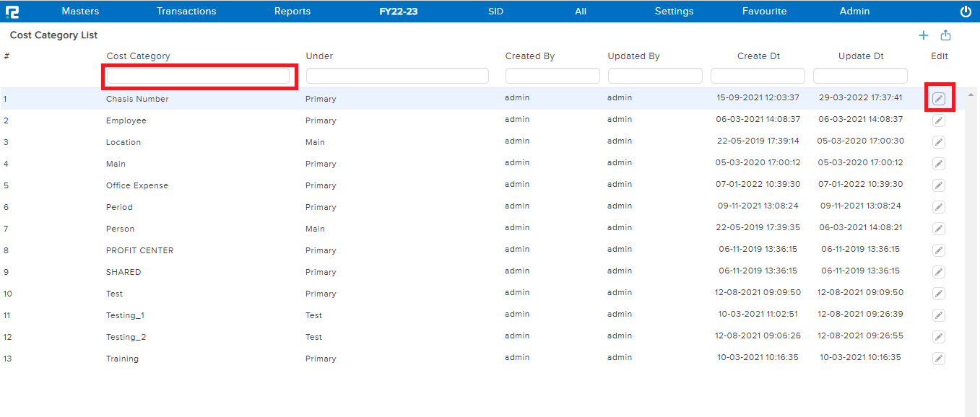Open the add new cost category icon

tap(923, 35)
